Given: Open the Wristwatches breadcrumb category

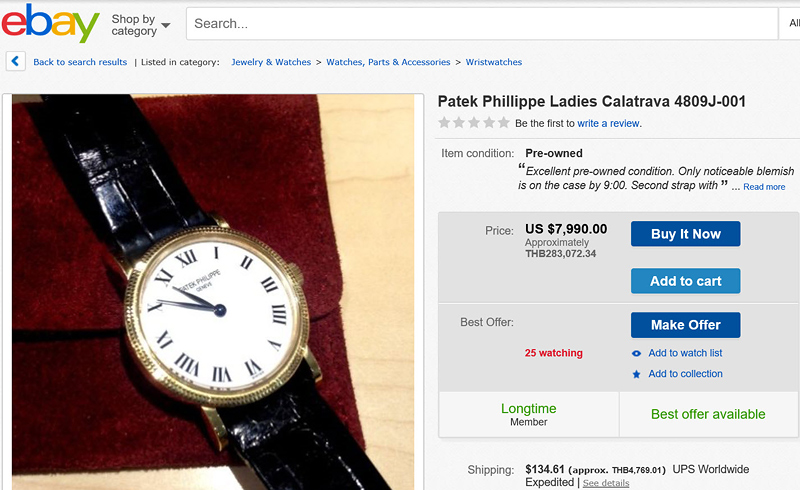Looking at the screenshot, I should tap(493, 62).
